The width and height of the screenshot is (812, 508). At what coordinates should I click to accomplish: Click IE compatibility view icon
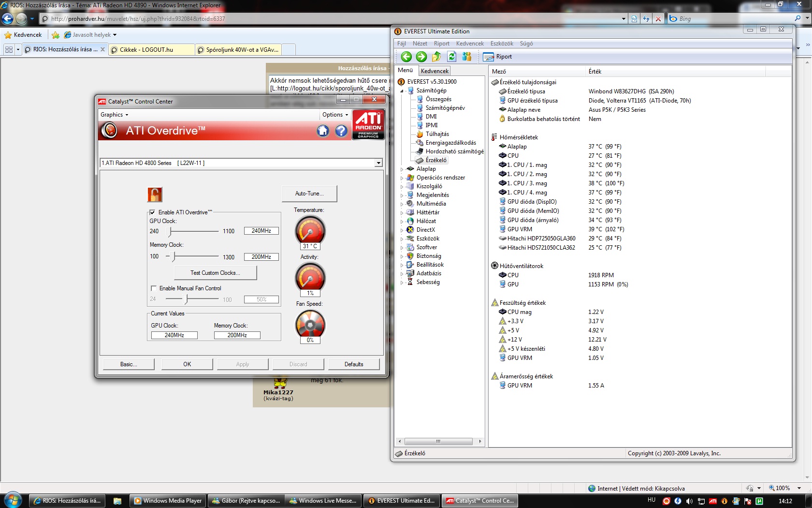(x=634, y=19)
